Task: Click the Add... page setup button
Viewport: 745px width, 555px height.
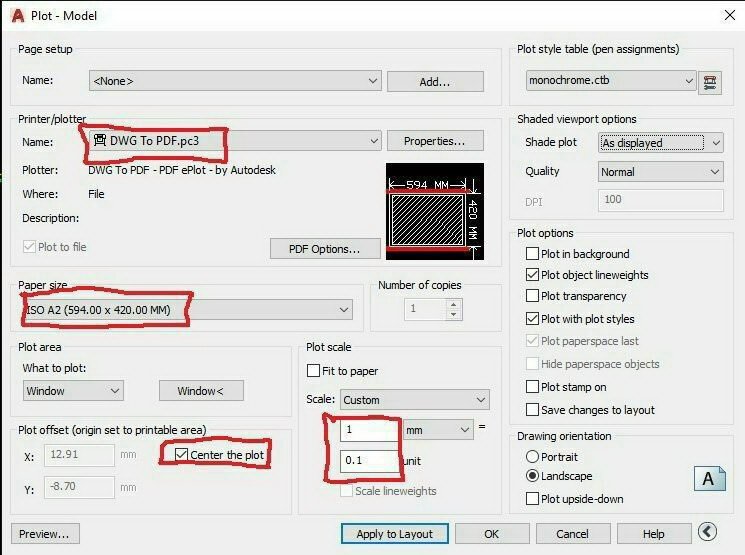Action: (435, 82)
